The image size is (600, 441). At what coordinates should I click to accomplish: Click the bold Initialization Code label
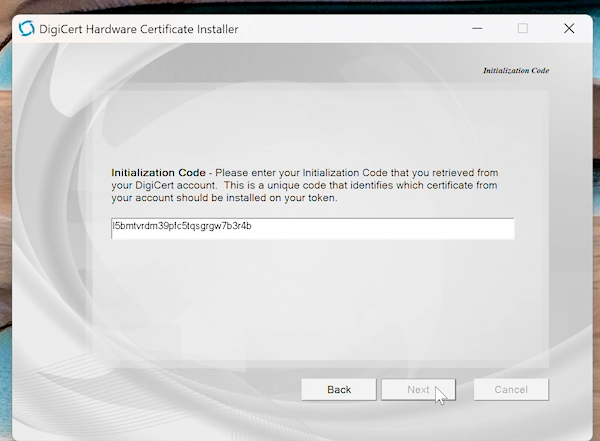click(x=158, y=172)
